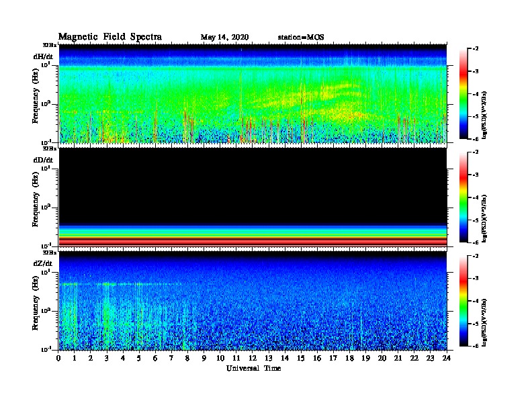Viewport: 532px width, 411px height.
Task: Click hour tick label "24" on the time axis
Action: tap(447, 359)
